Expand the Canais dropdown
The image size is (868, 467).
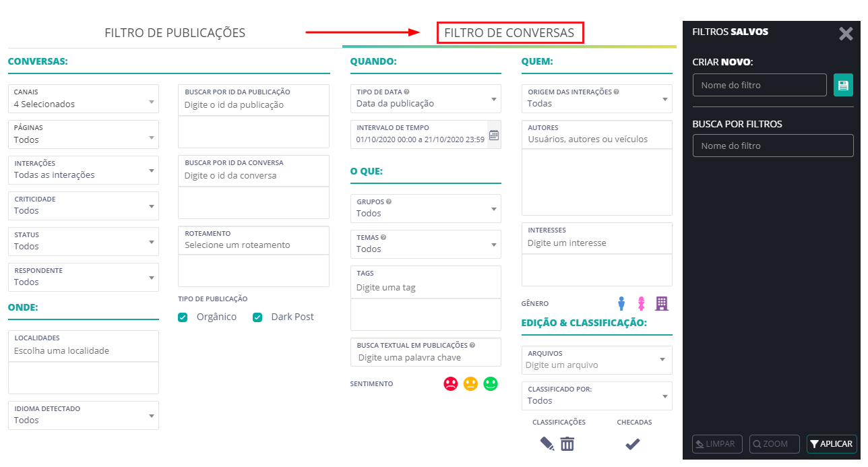pyautogui.click(x=84, y=98)
